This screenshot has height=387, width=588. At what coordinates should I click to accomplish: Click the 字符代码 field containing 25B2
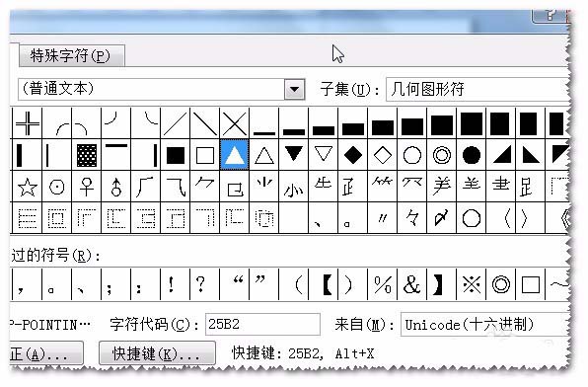(262, 324)
